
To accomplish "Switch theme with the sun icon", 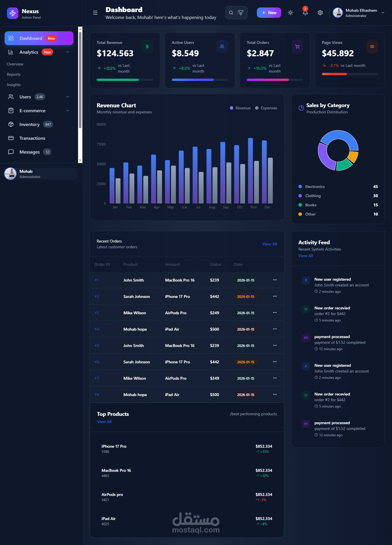I will pyautogui.click(x=290, y=13).
